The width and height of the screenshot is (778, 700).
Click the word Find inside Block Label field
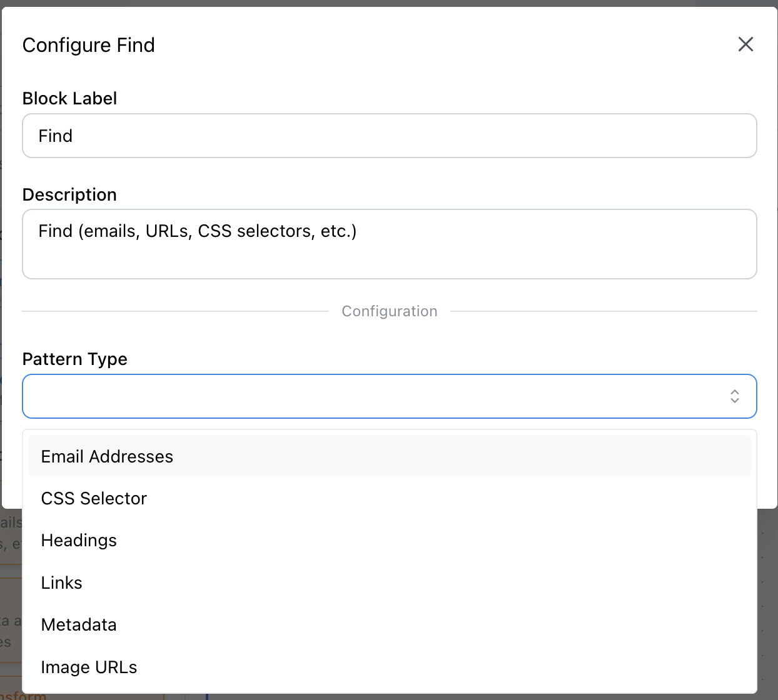(56, 136)
